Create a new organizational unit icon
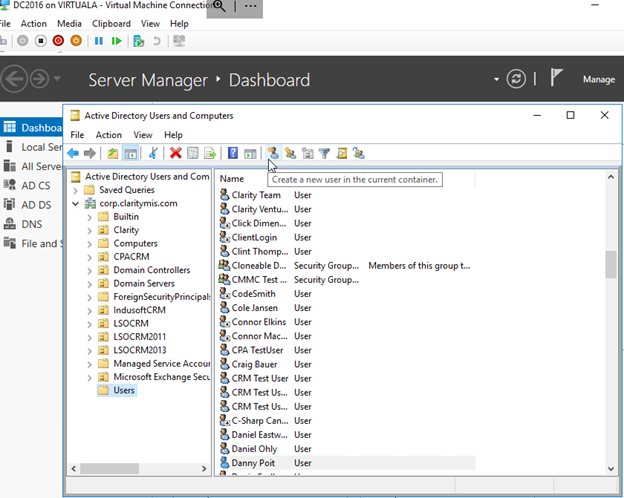Screen dimensions: 624x498 pos(308,153)
